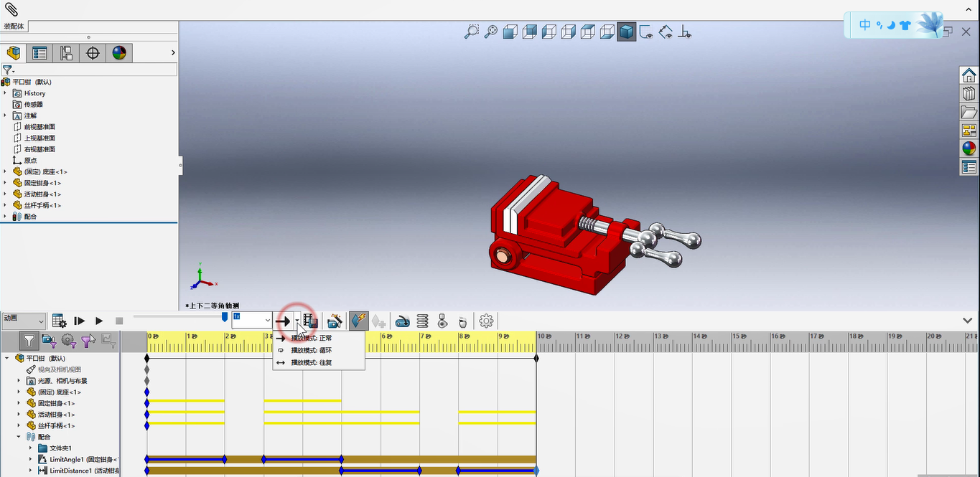This screenshot has width=980, height=477.
Task: Toggle the Filter Results graph funnel
Action: (108, 341)
